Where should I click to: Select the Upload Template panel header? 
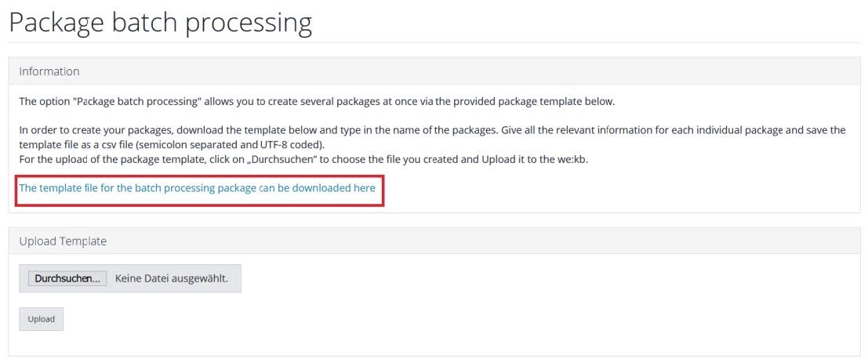[x=63, y=241]
